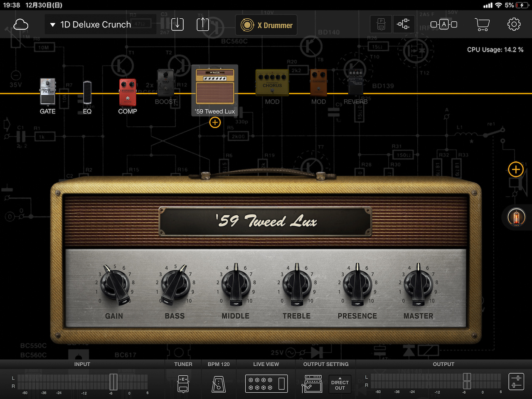This screenshot has width=532, height=399.
Task: Expand the DIRECT OUT selector
Action: pyautogui.click(x=340, y=384)
